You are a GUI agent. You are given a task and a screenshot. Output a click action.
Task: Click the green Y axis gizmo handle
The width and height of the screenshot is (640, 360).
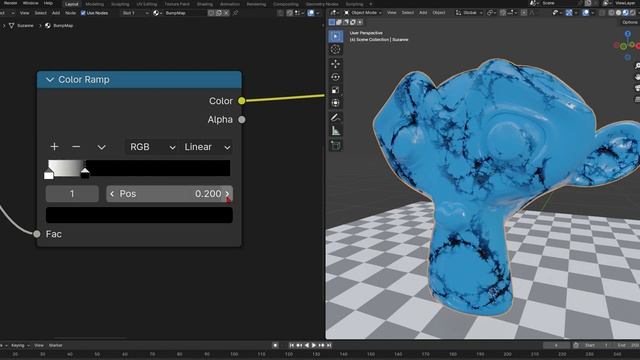point(623,47)
